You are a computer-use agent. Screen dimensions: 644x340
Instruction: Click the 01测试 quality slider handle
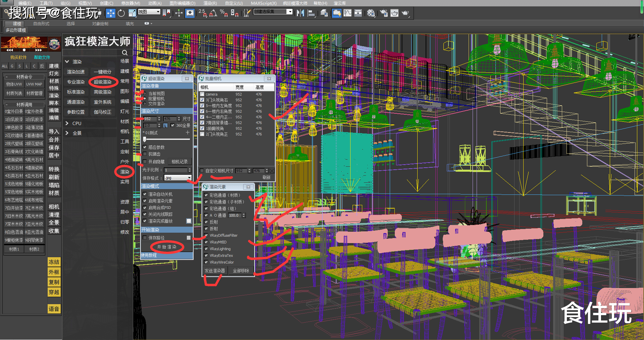click(145, 139)
